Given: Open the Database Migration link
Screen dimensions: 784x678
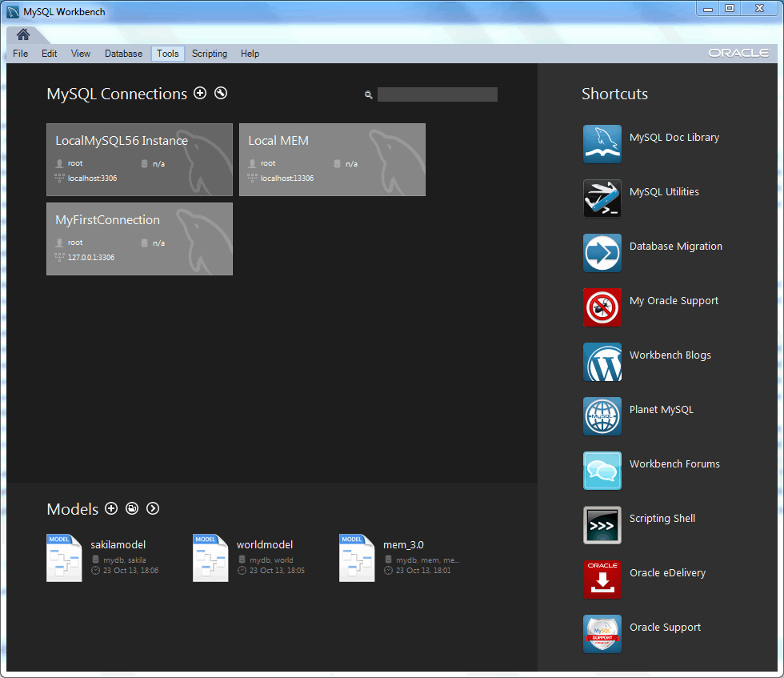Looking at the screenshot, I should 675,247.
